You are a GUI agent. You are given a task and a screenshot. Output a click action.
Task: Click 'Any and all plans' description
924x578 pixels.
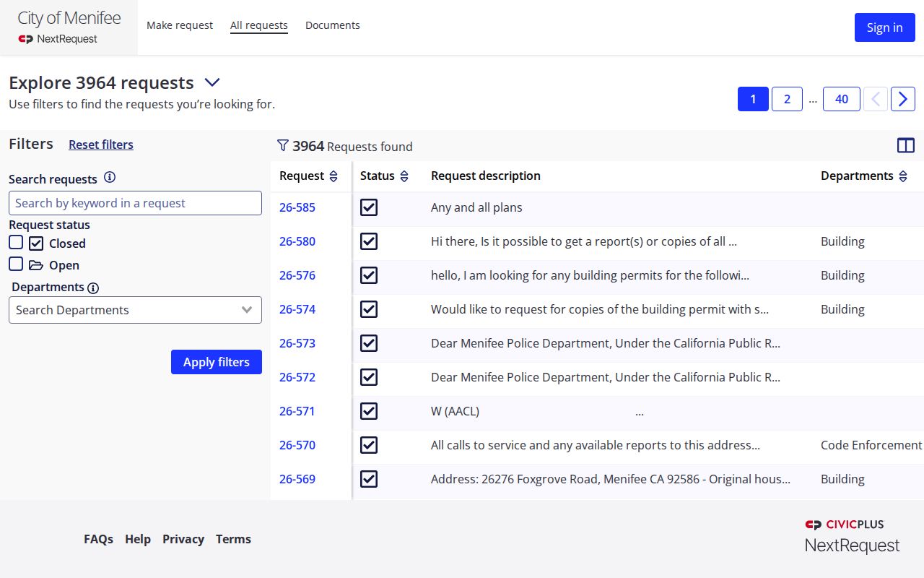coord(476,207)
